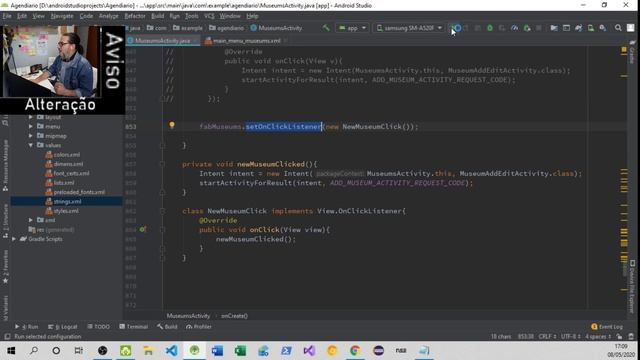Expand Gradle Scripts node
This screenshot has height=360, width=640.
click(x=14, y=239)
